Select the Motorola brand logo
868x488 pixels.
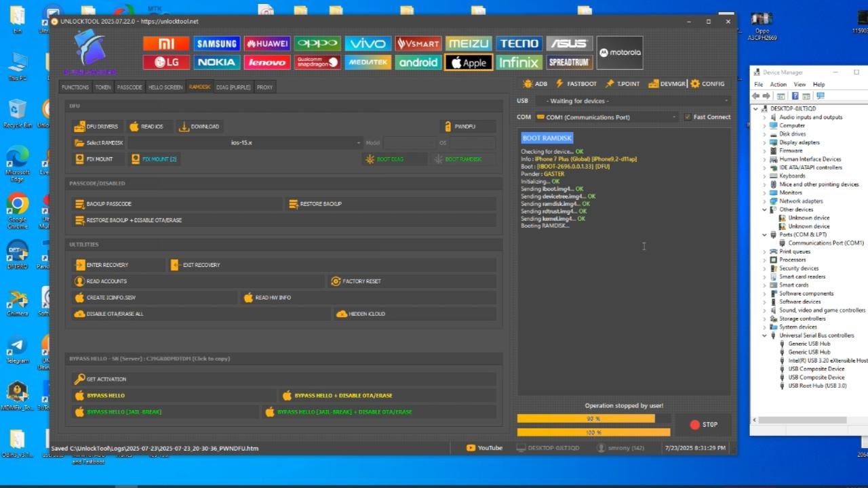(620, 52)
